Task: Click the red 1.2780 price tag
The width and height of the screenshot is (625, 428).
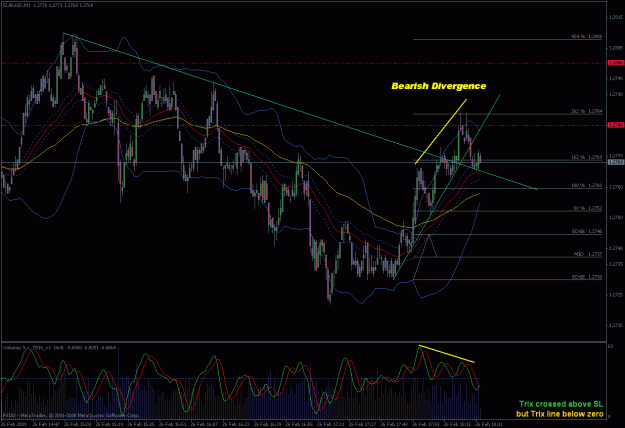Action: coord(616,125)
